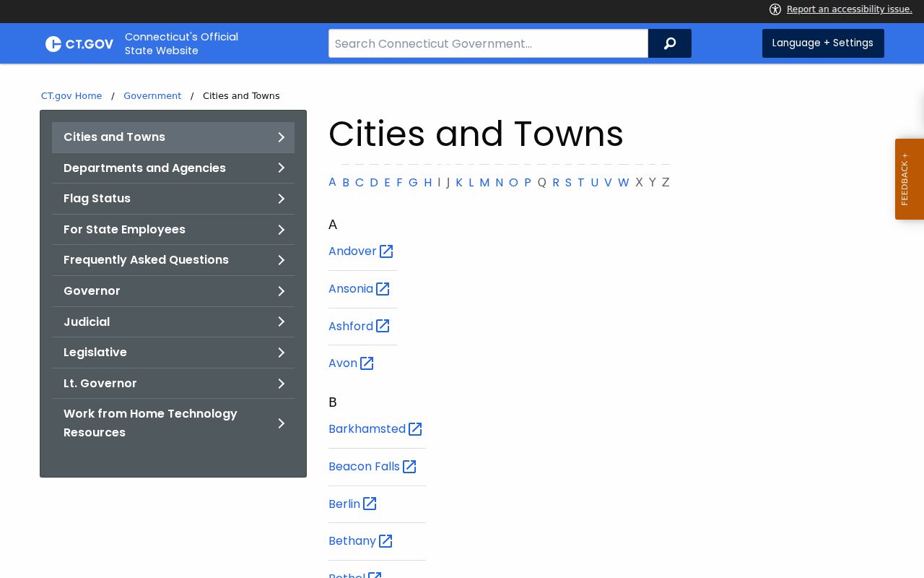Screen dimensions: 924x578
Task: Expand the Flag Status chevron
Action: tap(282, 199)
